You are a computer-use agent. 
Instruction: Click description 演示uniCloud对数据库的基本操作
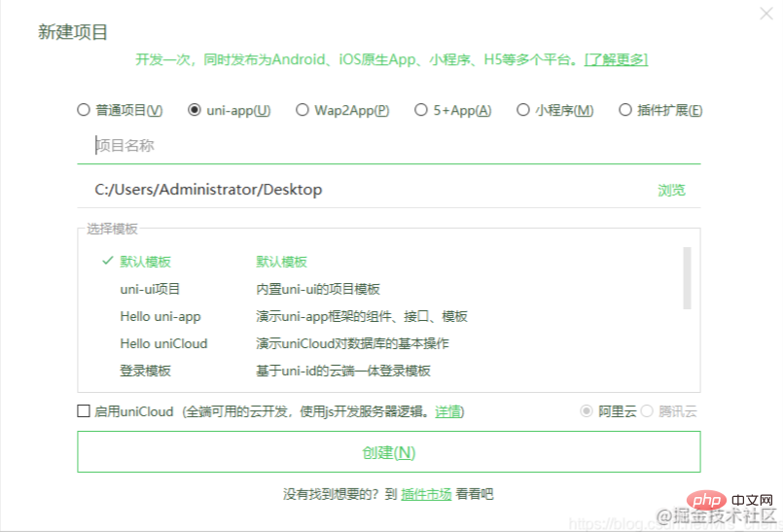coord(352,343)
